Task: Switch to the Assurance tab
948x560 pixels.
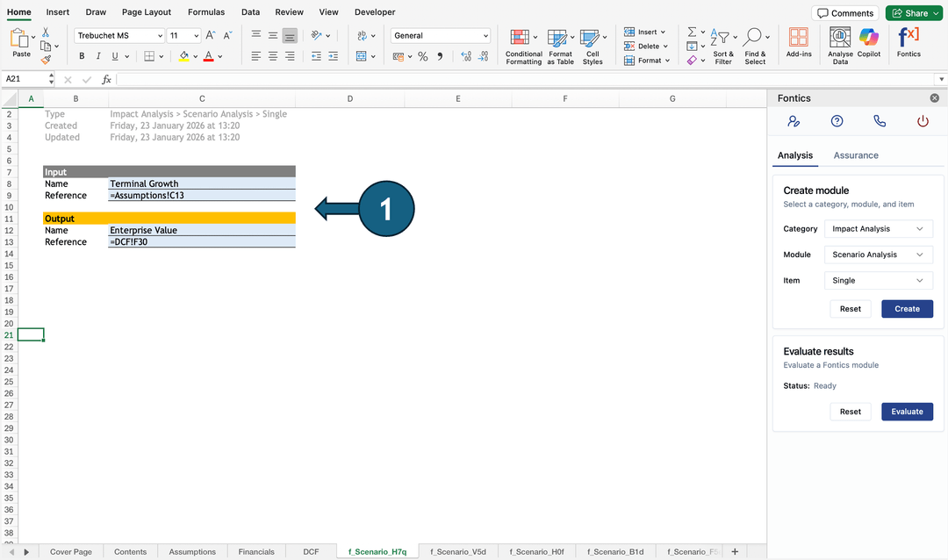Action: pos(855,155)
